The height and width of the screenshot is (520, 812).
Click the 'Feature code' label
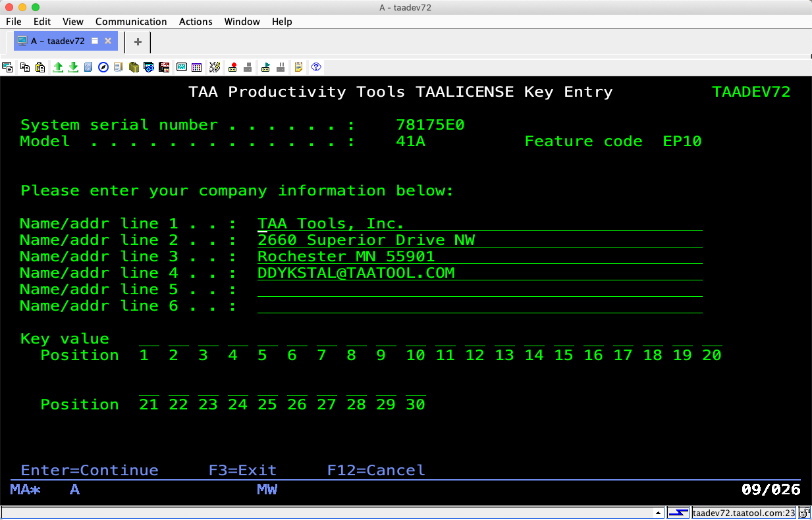pos(583,141)
